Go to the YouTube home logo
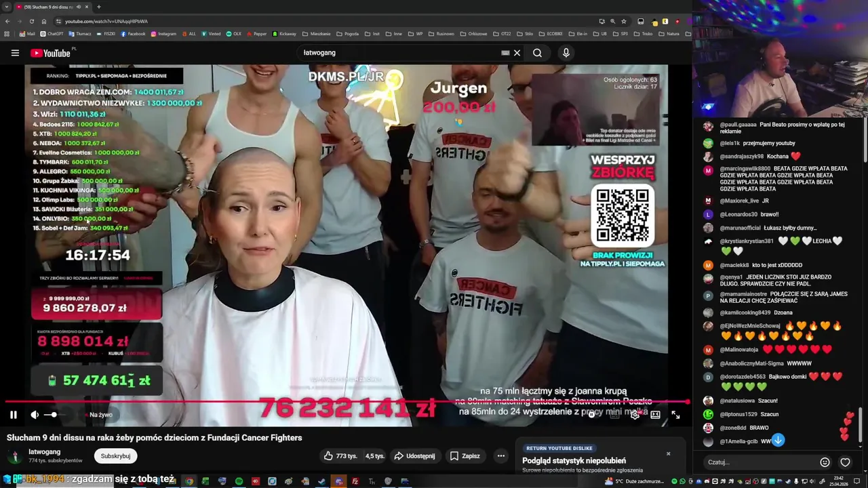The height and width of the screenshot is (488, 868). tap(52, 53)
